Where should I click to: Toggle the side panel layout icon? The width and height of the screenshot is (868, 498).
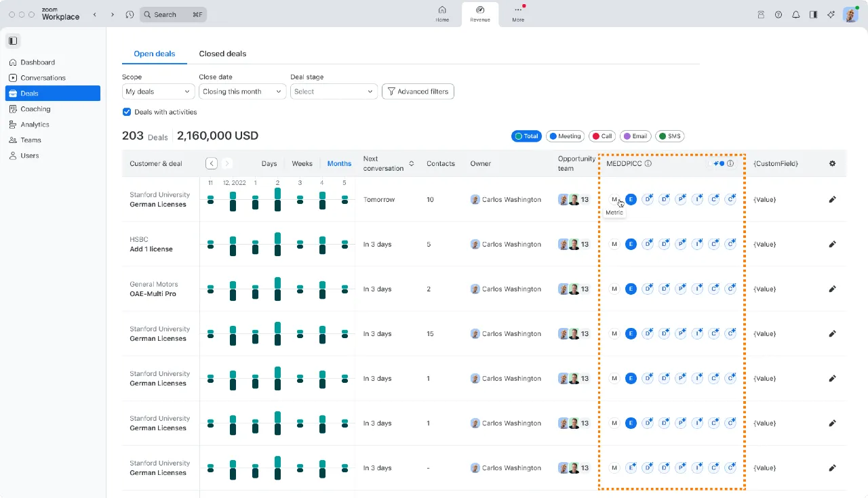(814, 14)
